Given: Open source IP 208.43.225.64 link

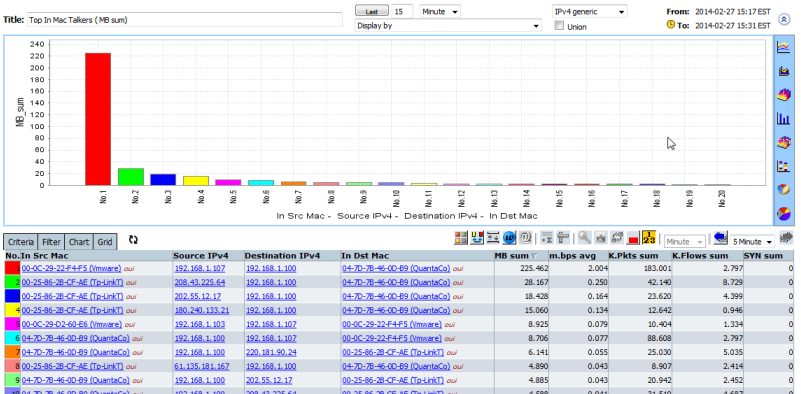Looking at the screenshot, I should click(200, 282).
